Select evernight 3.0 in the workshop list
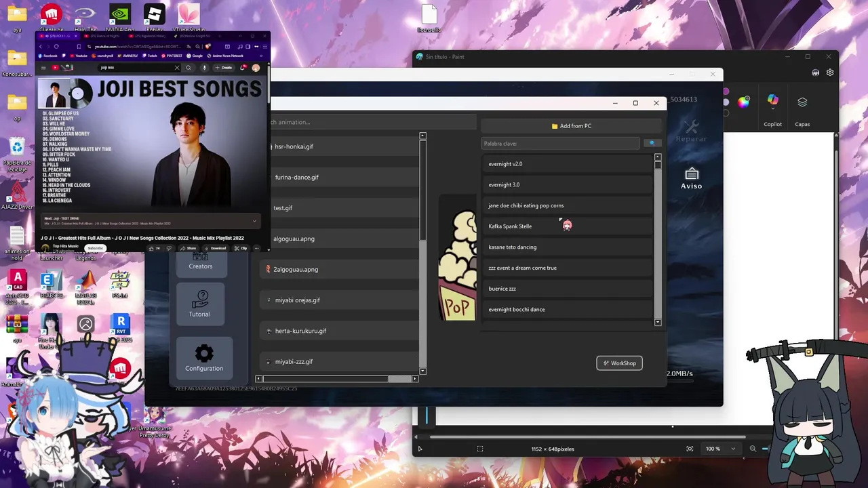Viewport: 868px width, 488px height. pyautogui.click(x=567, y=184)
